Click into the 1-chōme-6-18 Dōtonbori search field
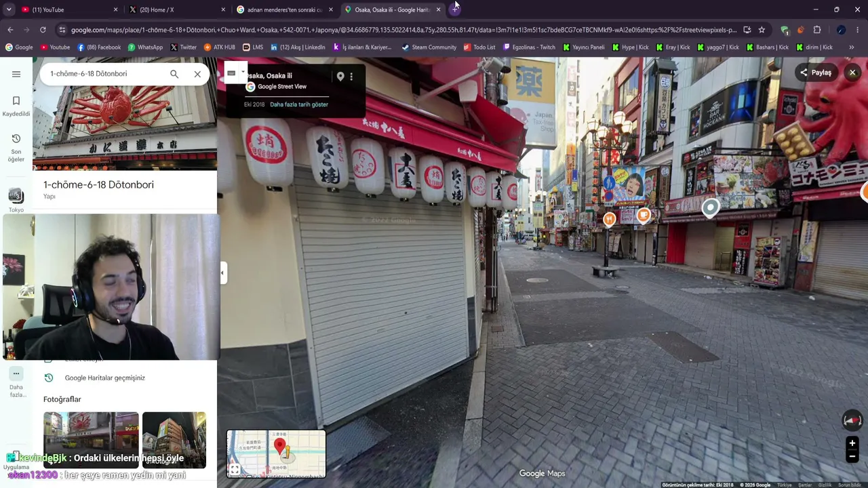Screen dimensions: 868x488 click(x=105, y=74)
